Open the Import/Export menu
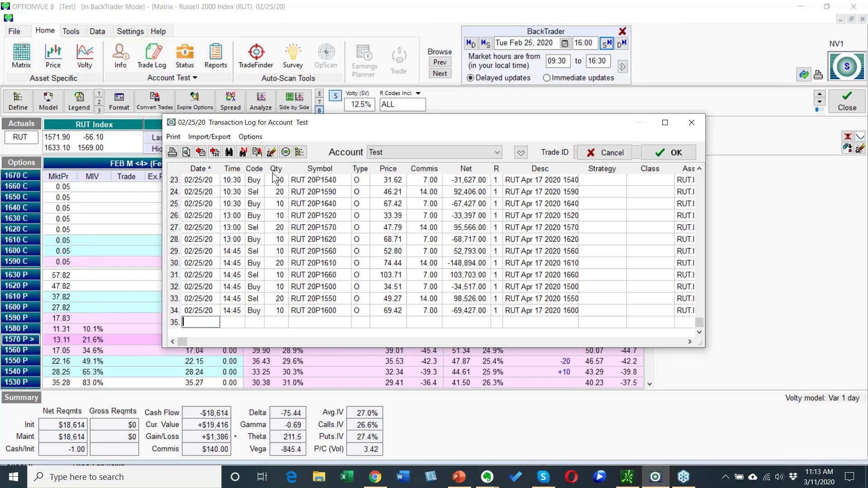This screenshot has width=868, height=488. click(209, 137)
